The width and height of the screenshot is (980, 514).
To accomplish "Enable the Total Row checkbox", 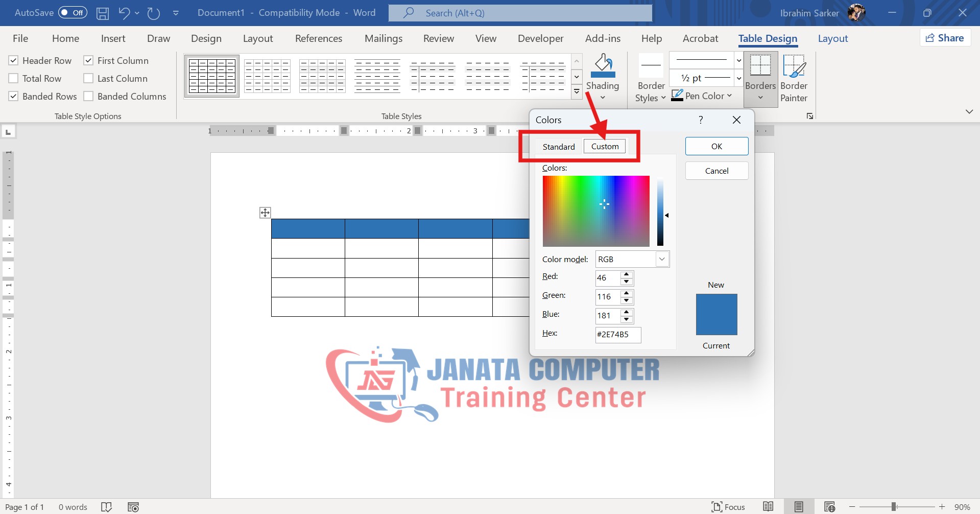I will click(14, 79).
